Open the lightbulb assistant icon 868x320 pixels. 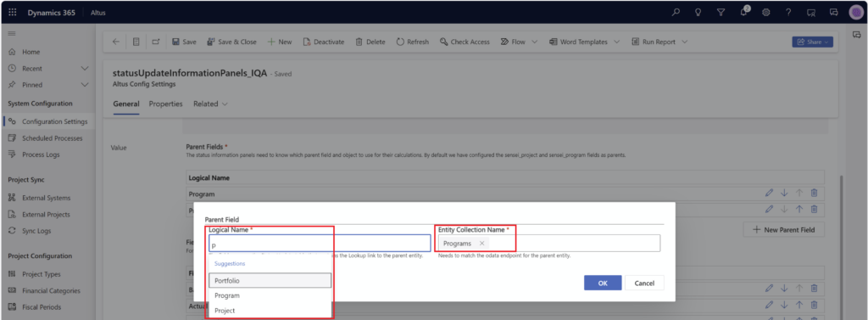tap(698, 12)
